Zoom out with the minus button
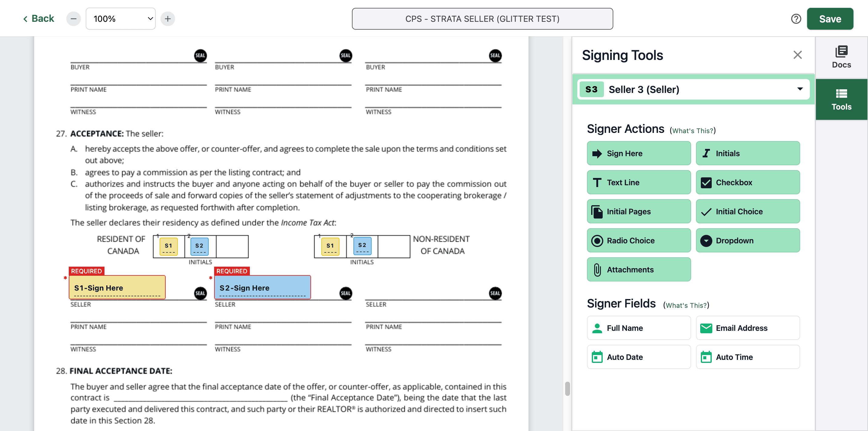The width and height of the screenshot is (868, 431). [x=74, y=19]
